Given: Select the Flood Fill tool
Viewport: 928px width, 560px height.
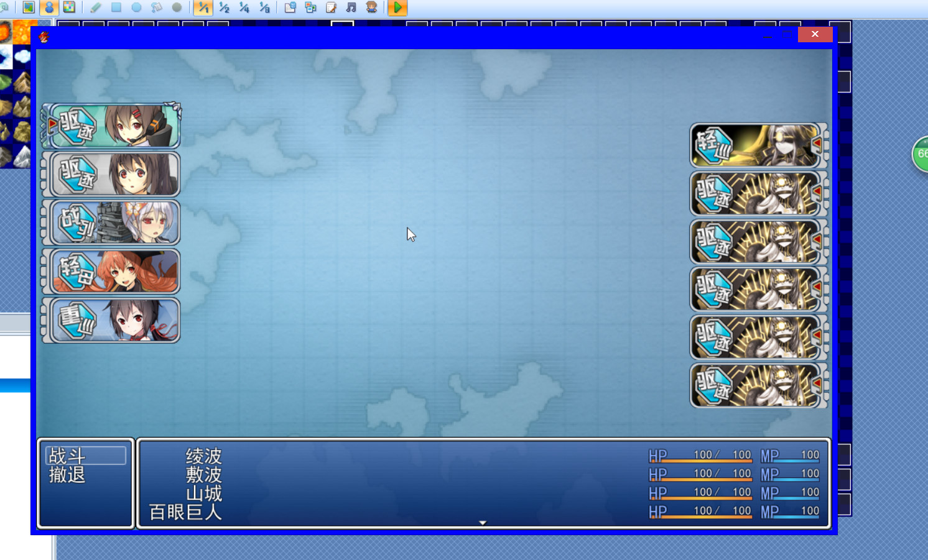Looking at the screenshot, I should coord(157,7).
